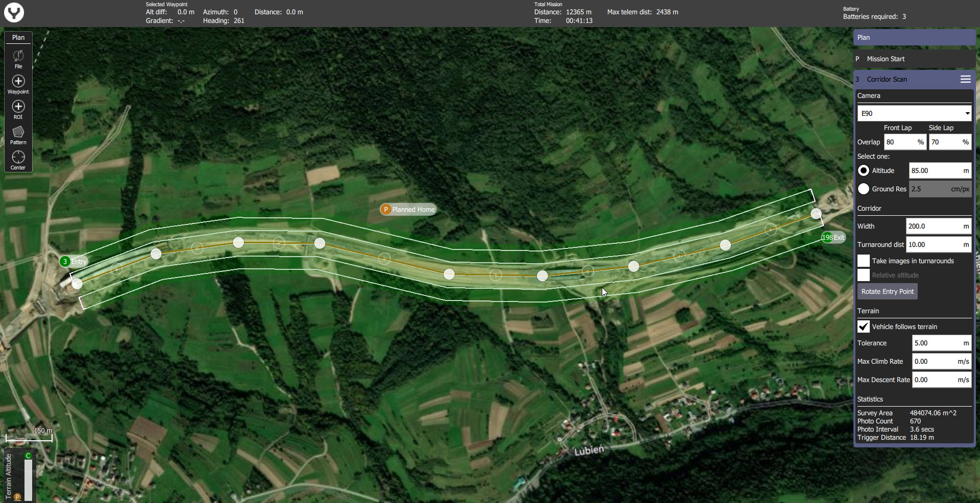
Task: Uncheck Vehicle follows terrain
Action: 864,326
